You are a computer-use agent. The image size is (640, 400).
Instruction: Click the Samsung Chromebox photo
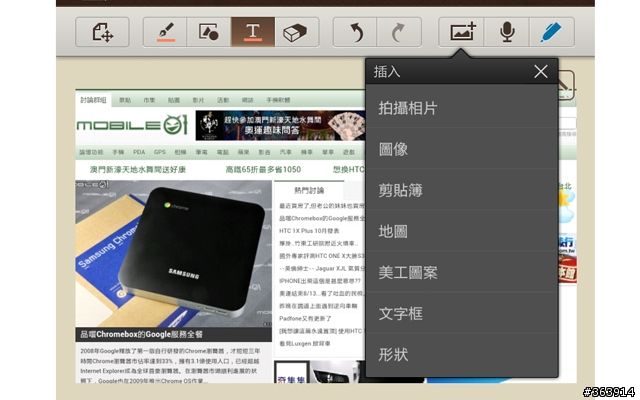coord(173,253)
